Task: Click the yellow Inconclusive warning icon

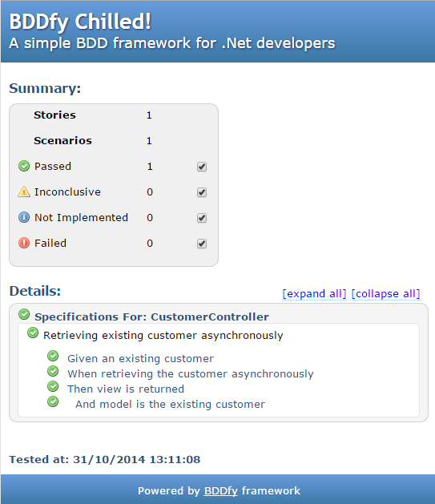Action: point(24,192)
